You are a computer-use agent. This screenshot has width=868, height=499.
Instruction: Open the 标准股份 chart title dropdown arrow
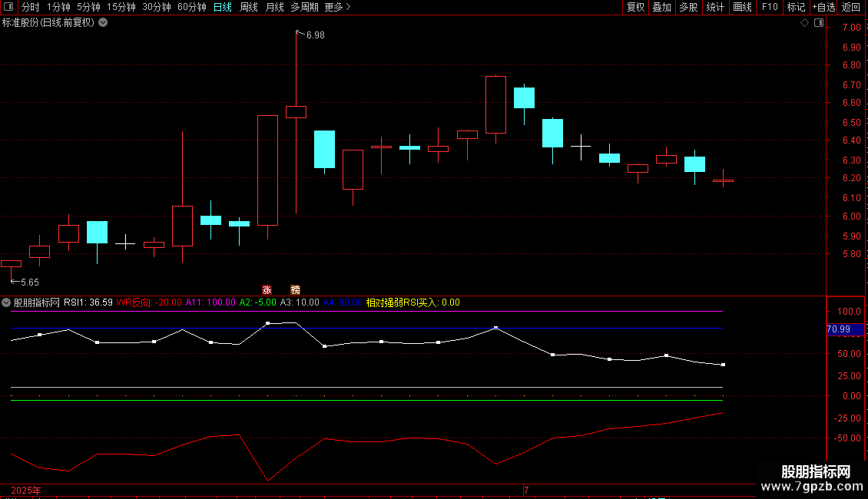[x=103, y=23]
